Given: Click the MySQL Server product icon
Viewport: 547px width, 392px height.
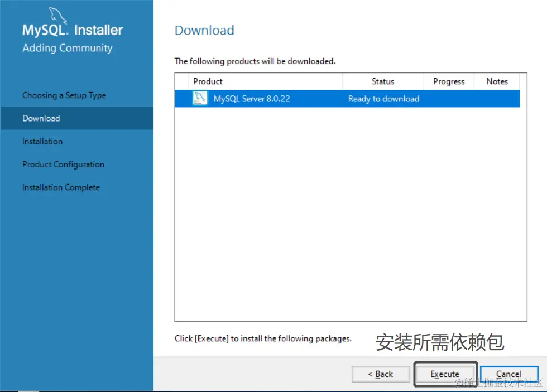Looking at the screenshot, I should coord(200,99).
